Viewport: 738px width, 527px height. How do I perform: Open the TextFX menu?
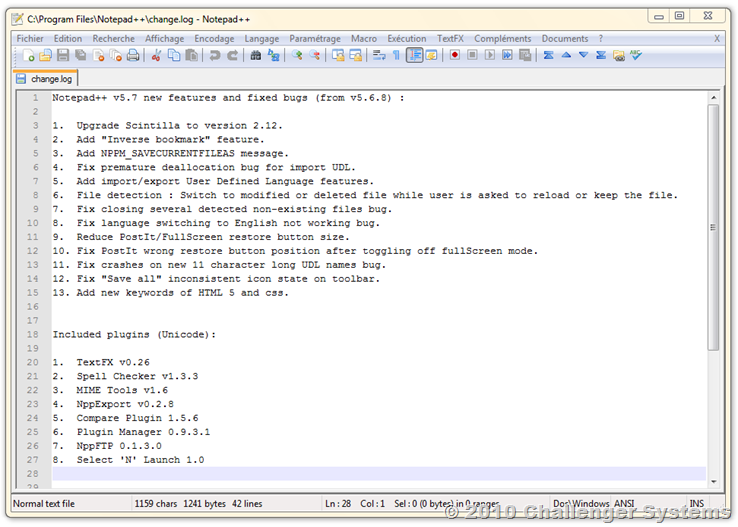[450, 39]
